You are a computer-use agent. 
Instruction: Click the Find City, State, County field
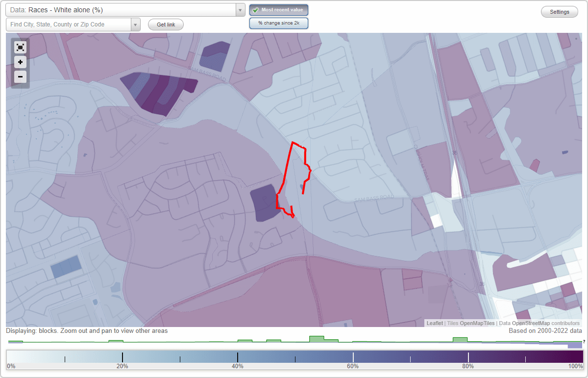pos(69,24)
